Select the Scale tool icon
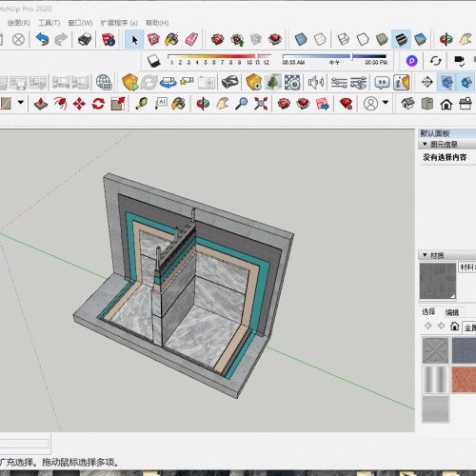 coord(118,104)
